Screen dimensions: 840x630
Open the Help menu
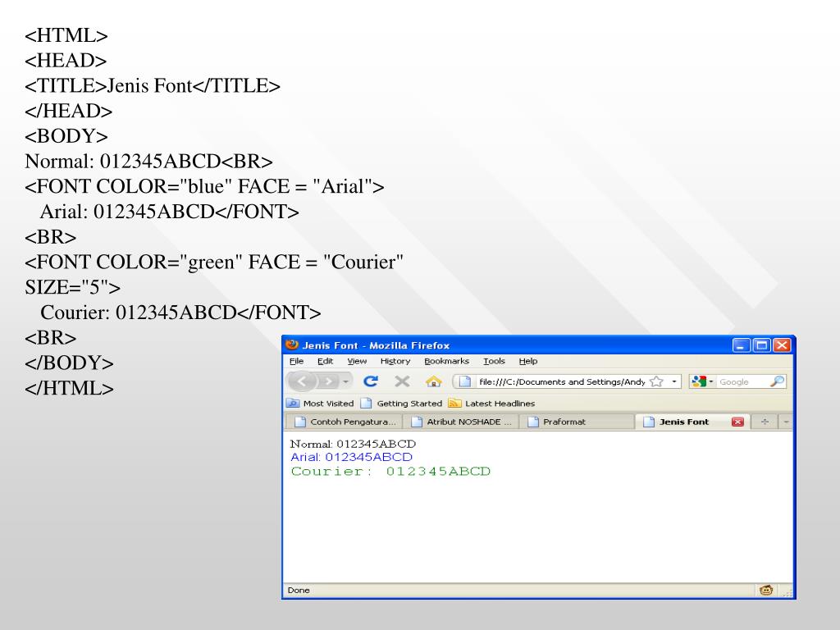click(528, 361)
